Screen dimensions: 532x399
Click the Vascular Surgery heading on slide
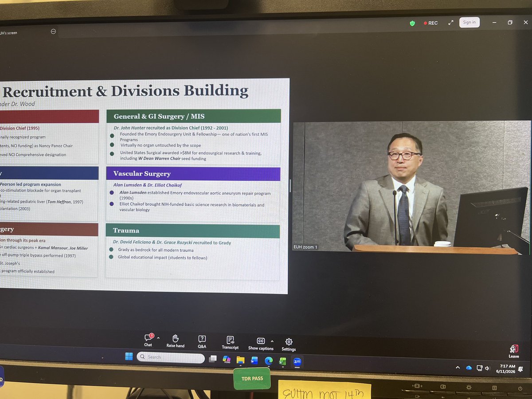point(142,173)
